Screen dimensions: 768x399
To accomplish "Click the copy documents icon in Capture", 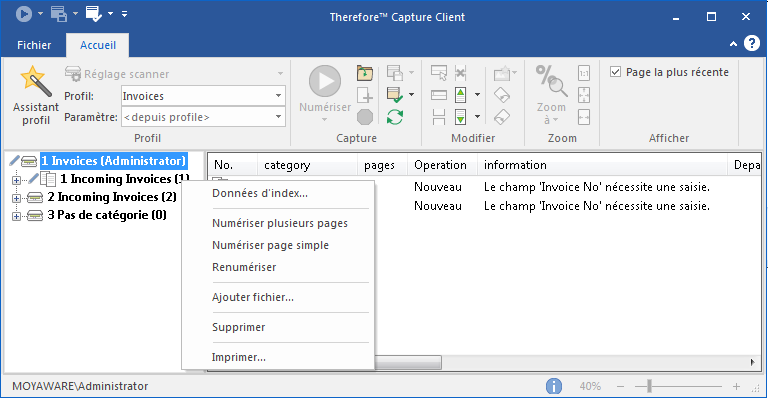I will pyautogui.click(x=395, y=73).
